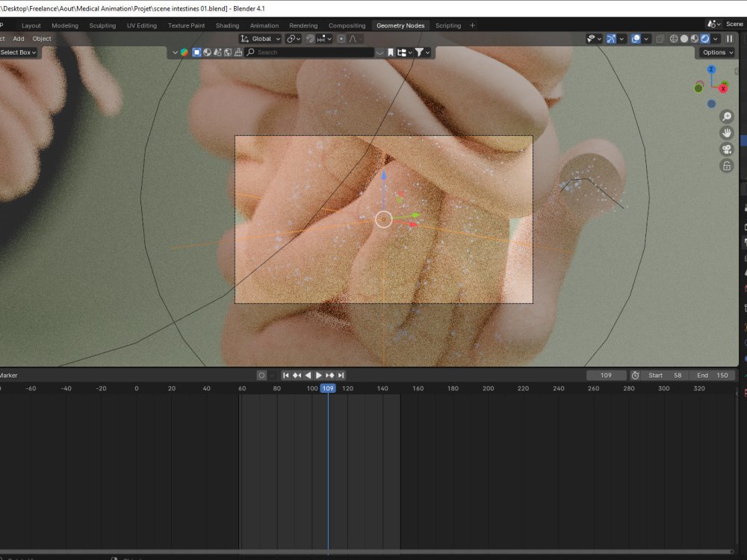
Task: Select rendered viewport shading
Action: click(x=705, y=39)
